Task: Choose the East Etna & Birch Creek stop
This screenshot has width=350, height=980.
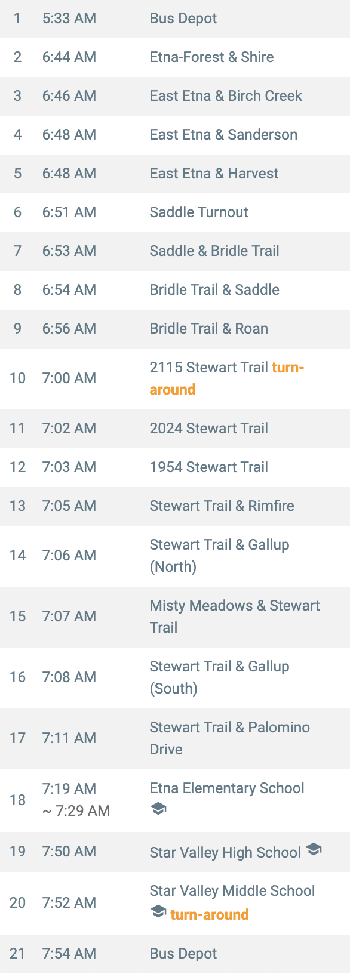Action: (x=175, y=96)
